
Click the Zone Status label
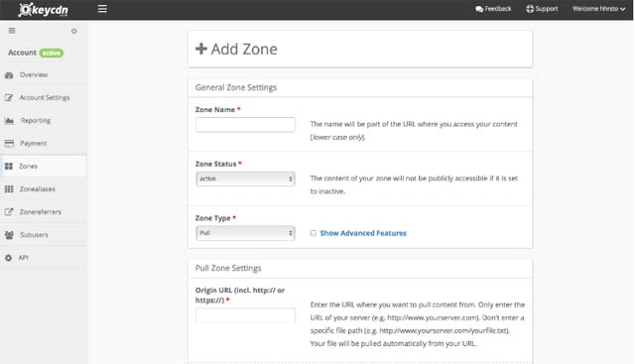pyautogui.click(x=216, y=164)
